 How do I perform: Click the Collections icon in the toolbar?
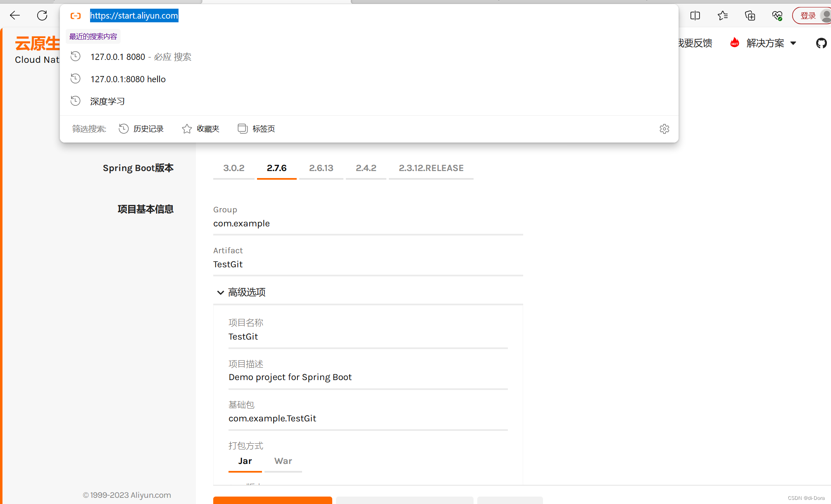click(750, 15)
